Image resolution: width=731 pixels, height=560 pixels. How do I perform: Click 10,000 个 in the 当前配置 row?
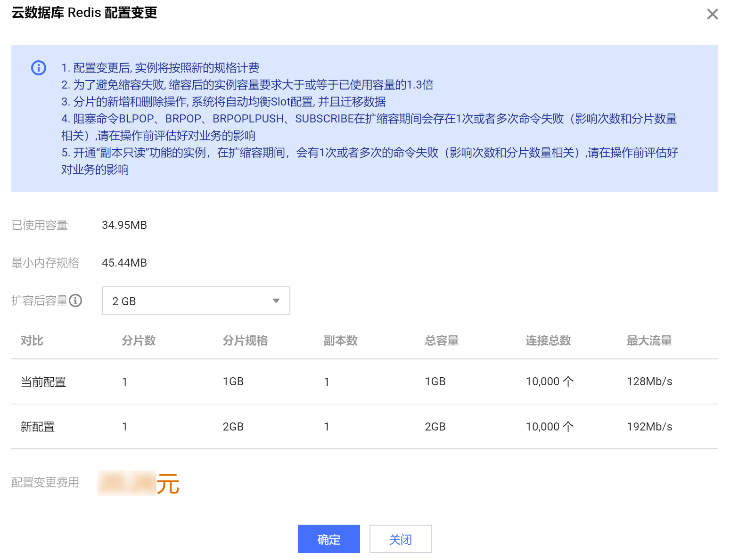click(x=550, y=381)
